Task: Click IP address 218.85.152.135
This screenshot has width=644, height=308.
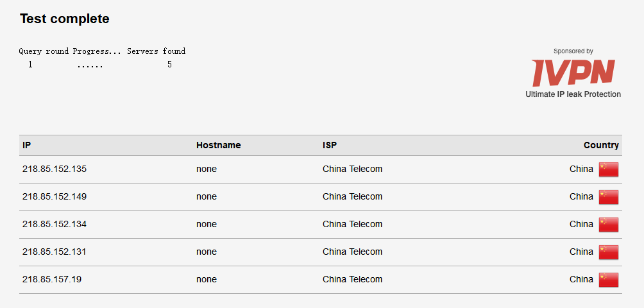Action: click(55, 169)
